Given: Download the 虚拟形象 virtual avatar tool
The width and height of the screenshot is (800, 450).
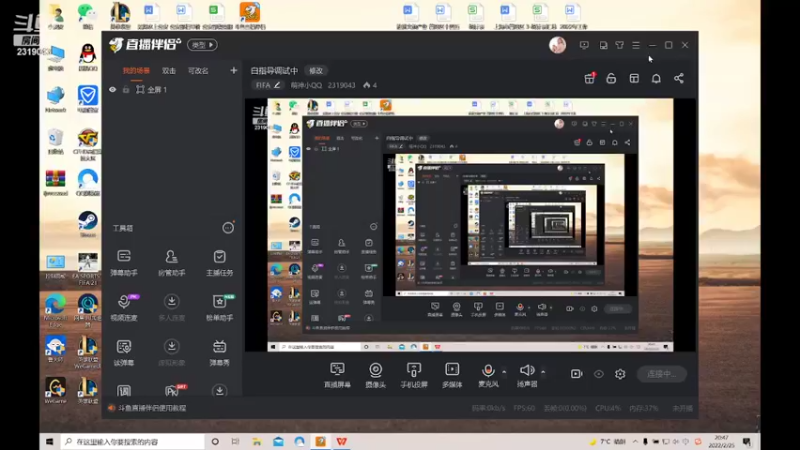Looking at the screenshot, I should tap(171, 353).
